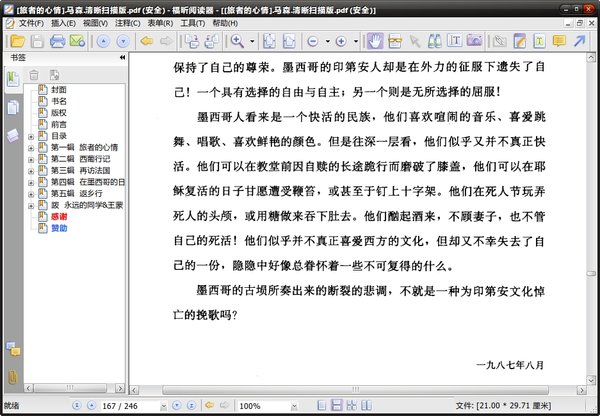Screen dimensions: 600x416
Task: Click the Save disk icon
Action: click(37, 41)
